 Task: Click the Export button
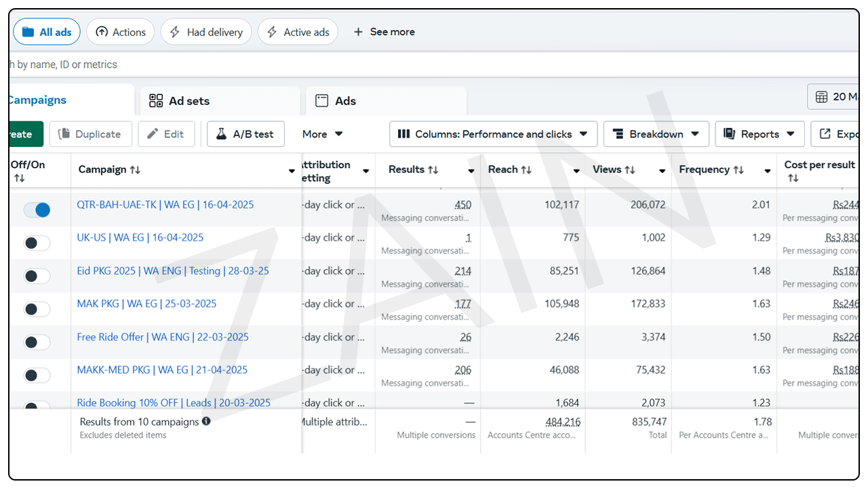coord(835,134)
